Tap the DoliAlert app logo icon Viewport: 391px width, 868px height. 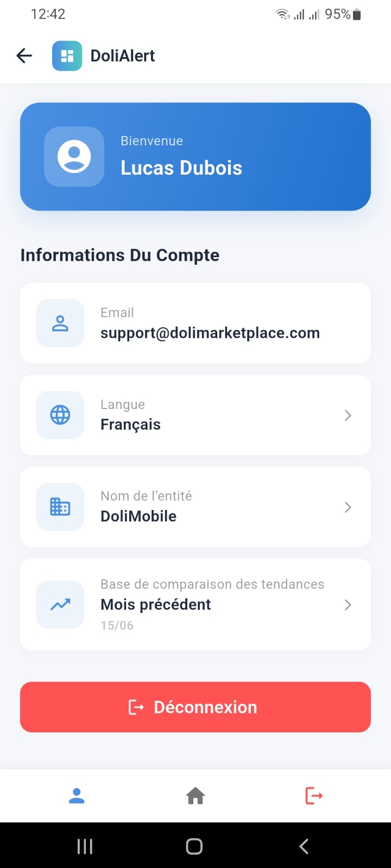coord(67,55)
